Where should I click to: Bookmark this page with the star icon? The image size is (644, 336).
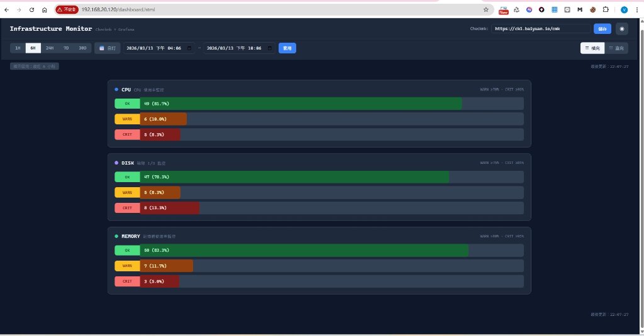pos(486,9)
